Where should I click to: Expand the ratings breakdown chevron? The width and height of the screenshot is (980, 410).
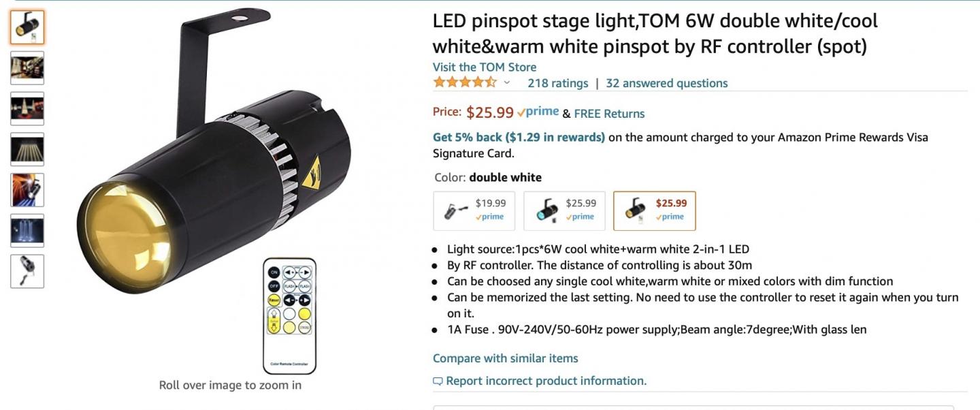(x=506, y=83)
